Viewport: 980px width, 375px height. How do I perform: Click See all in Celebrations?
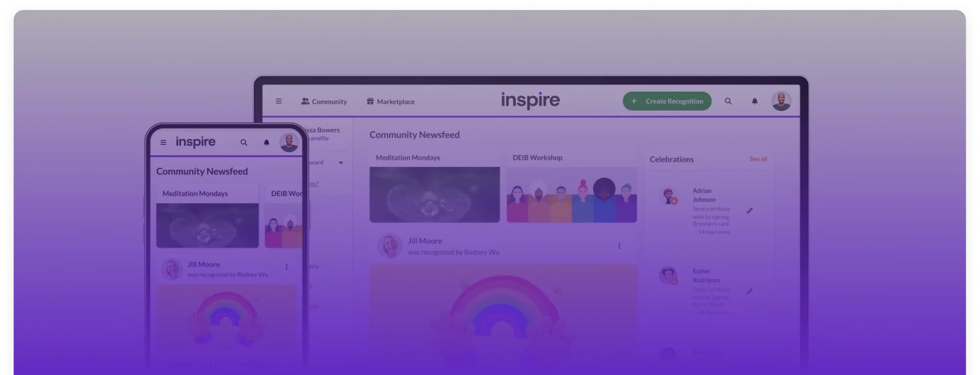[x=758, y=159]
